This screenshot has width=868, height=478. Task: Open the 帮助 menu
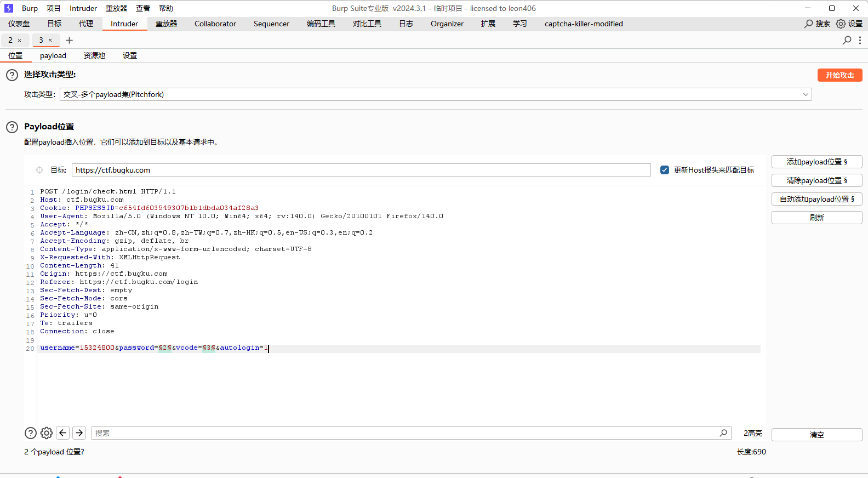166,8
